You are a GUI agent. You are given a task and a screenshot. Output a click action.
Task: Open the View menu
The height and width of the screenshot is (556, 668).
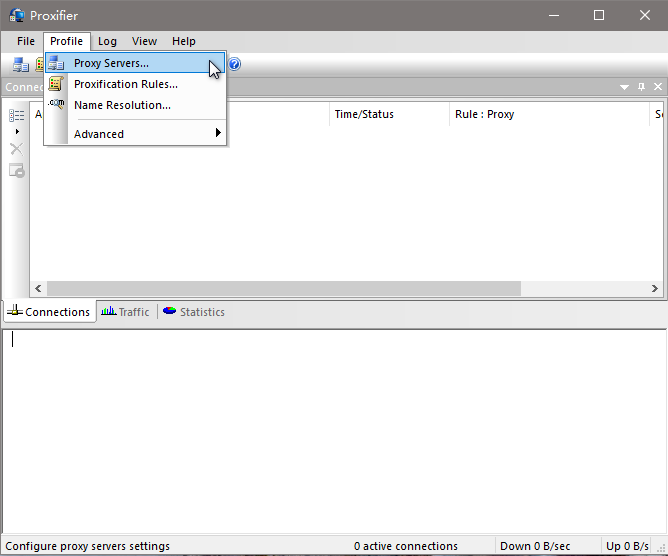144,41
